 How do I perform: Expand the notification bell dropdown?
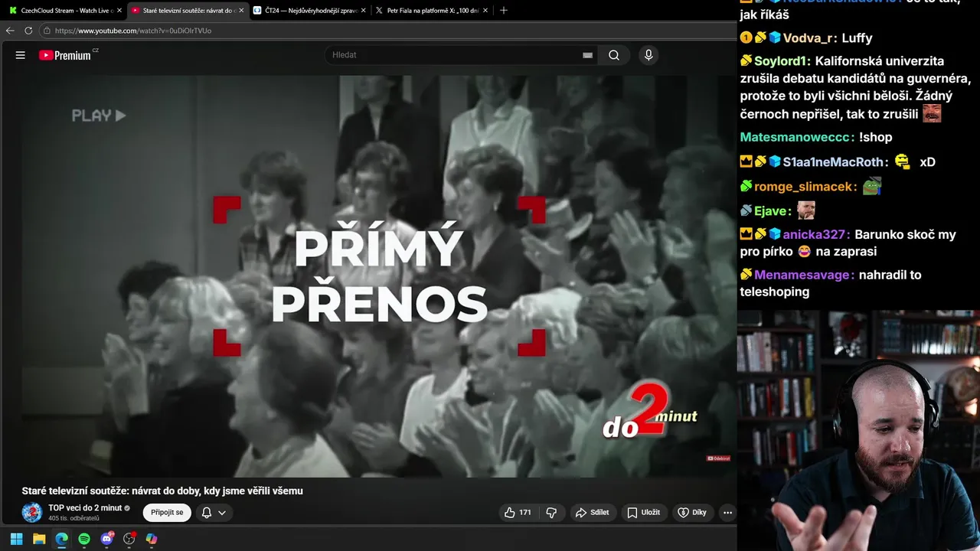tap(214, 513)
